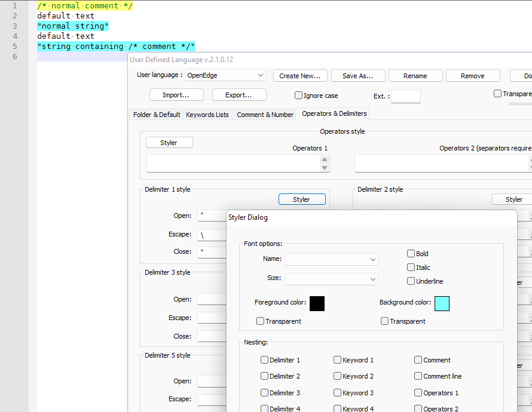Click the Export... button
Viewport: 532px width, 412px height.
click(239, 95)
